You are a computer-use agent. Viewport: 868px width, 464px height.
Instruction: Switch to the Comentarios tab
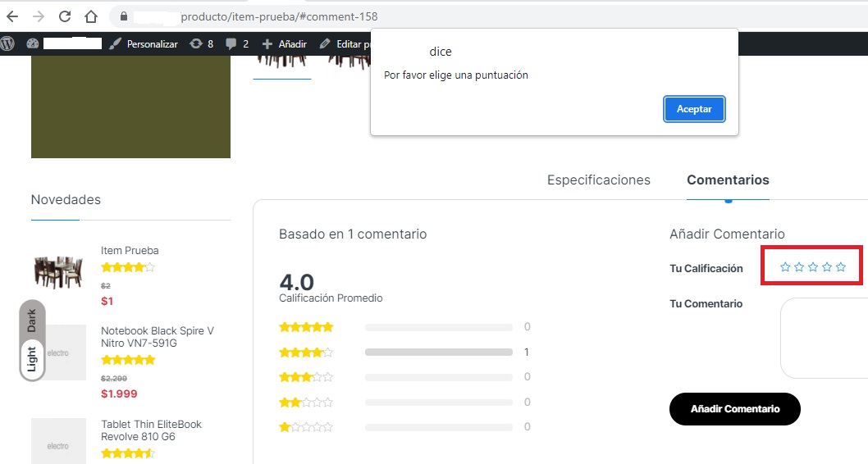tap(728, 180)
